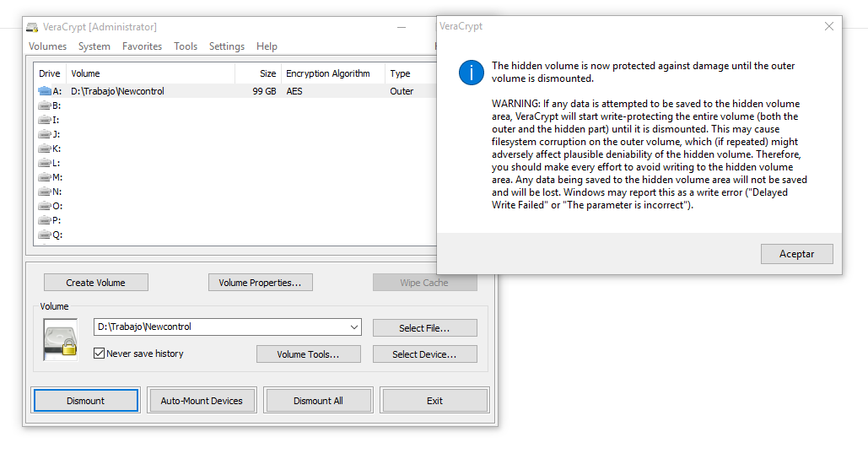Sort by the Size column header

coord(258,73)
